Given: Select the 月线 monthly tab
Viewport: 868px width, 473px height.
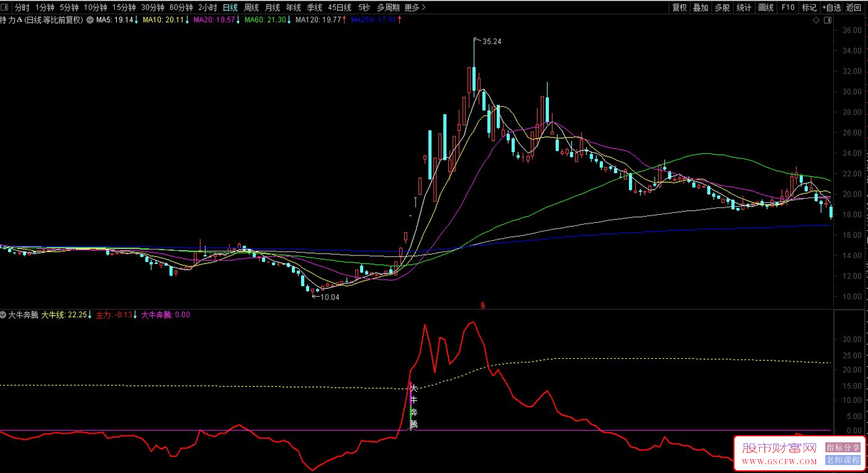Looking at the screenshot, I should pos(272,8).
